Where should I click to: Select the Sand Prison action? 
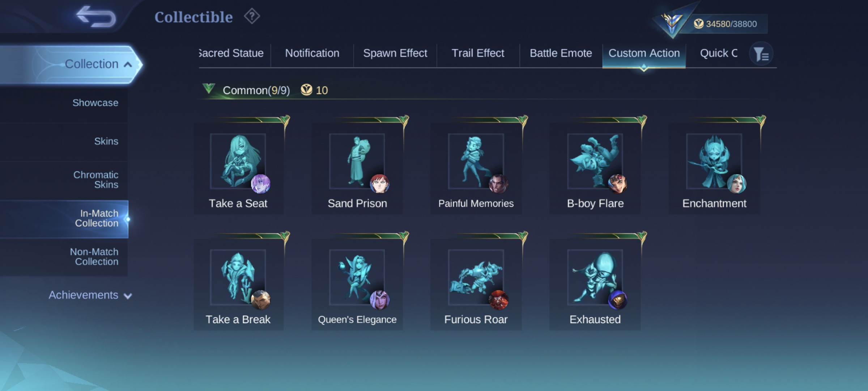tap(357, 168)
